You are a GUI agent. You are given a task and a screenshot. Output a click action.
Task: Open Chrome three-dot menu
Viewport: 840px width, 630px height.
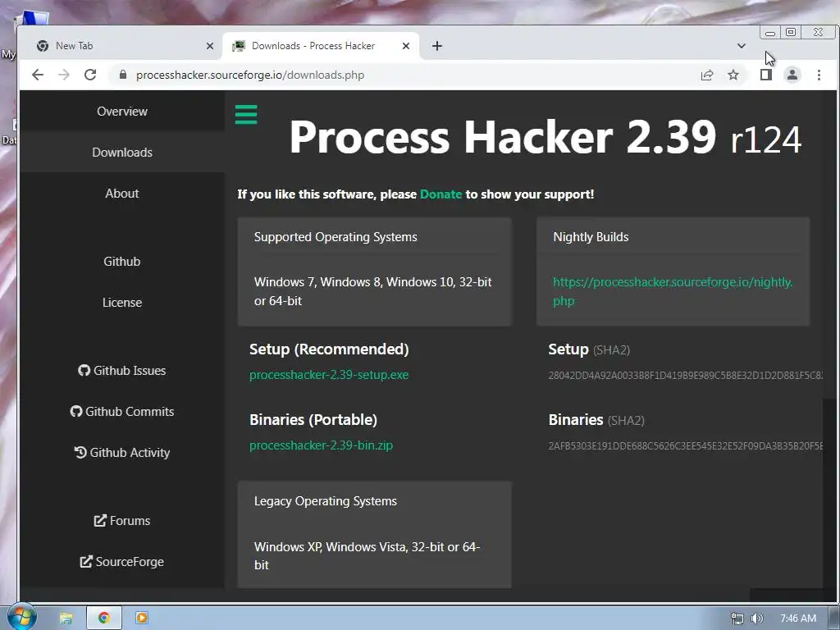click(819, 75)
